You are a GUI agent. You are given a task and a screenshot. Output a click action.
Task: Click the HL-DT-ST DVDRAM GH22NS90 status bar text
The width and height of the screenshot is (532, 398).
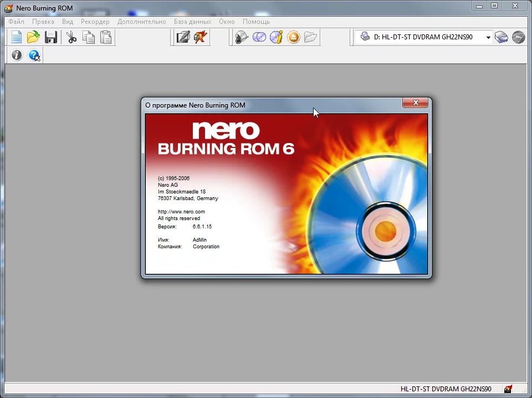tap(446, 389)
